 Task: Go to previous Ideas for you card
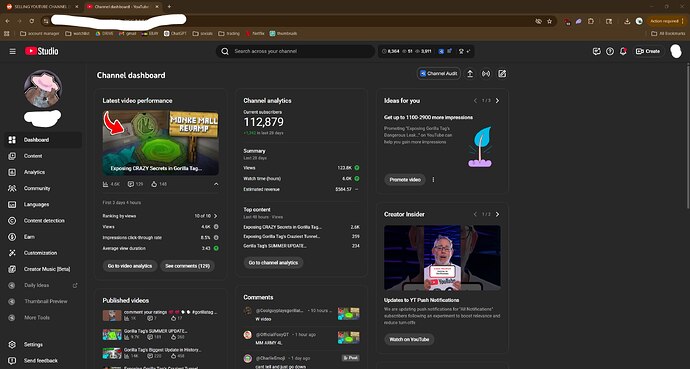click(x=475, y=101)
